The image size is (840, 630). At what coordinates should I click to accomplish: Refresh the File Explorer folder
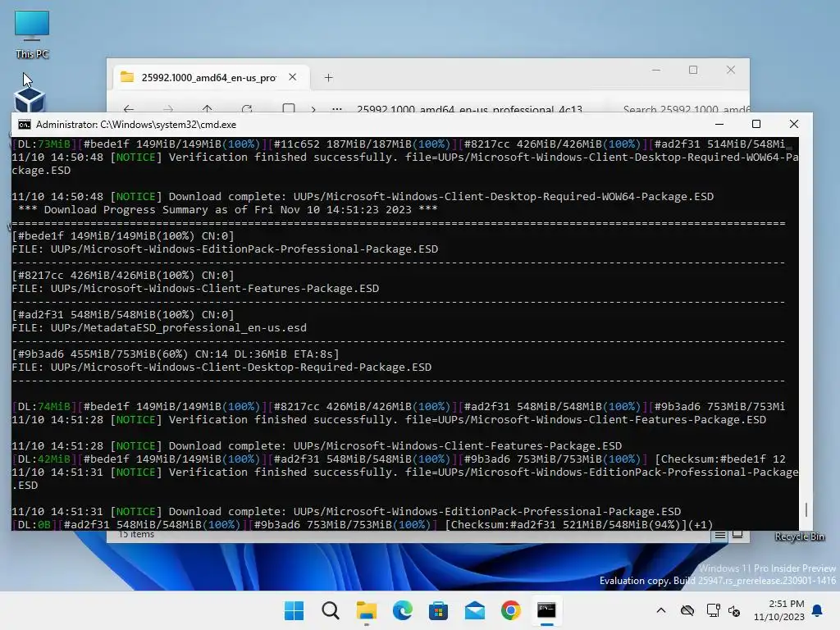point(246,109)
